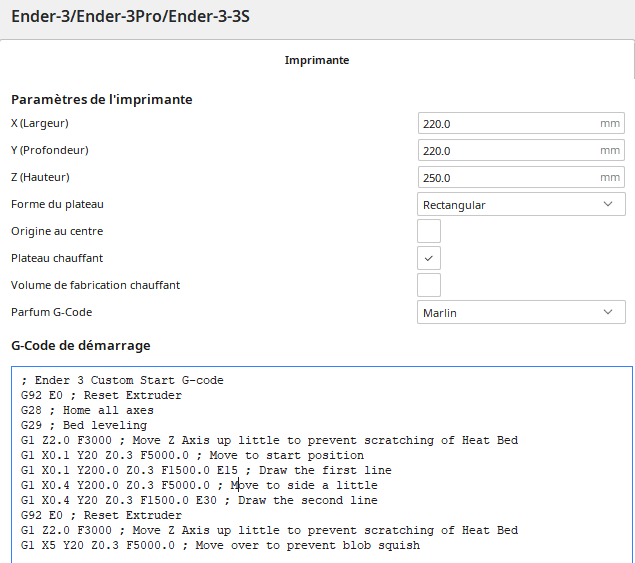Click the 'Move to side a little' row

click(x=199, y=485)
